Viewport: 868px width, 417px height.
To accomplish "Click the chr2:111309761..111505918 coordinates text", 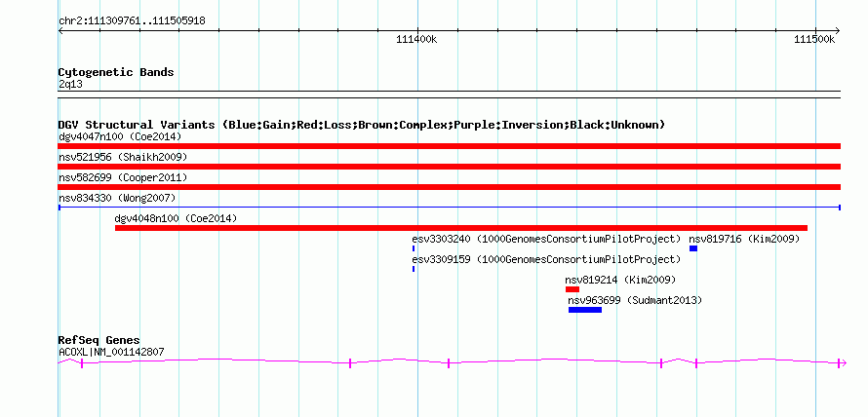I will 132,21.
